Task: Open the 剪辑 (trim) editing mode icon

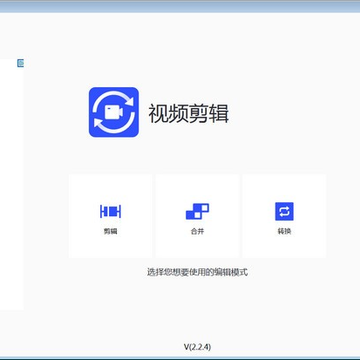Action: tap(110, 212)
